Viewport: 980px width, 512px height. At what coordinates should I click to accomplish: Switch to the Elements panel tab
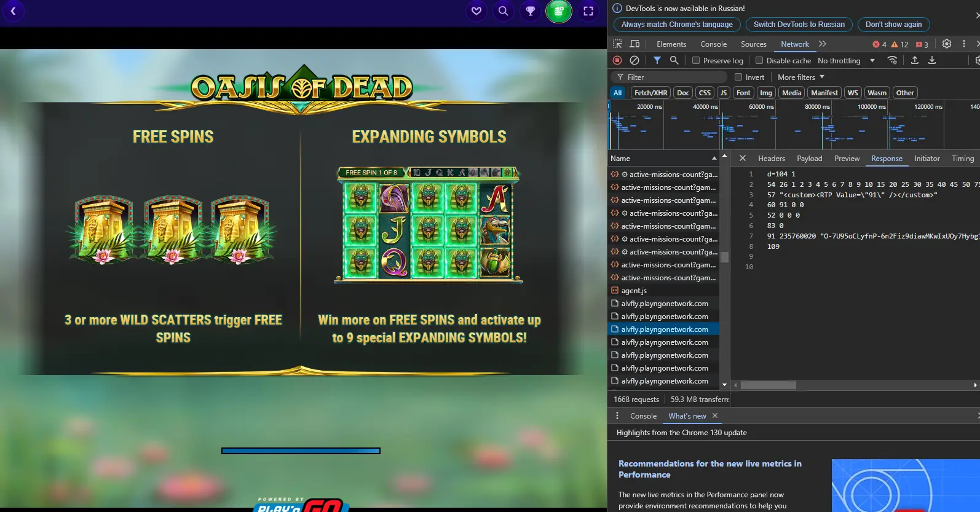coord(671,44)
